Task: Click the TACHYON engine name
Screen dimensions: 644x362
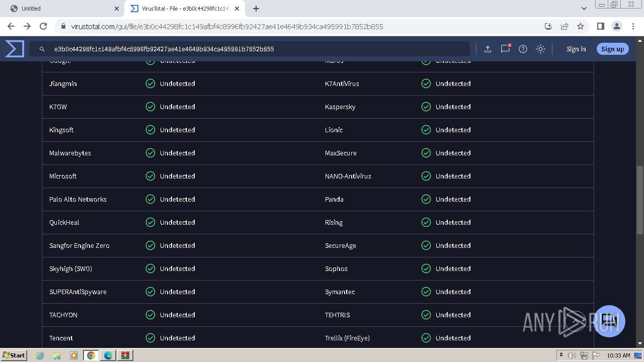Action: click(63, 315)
